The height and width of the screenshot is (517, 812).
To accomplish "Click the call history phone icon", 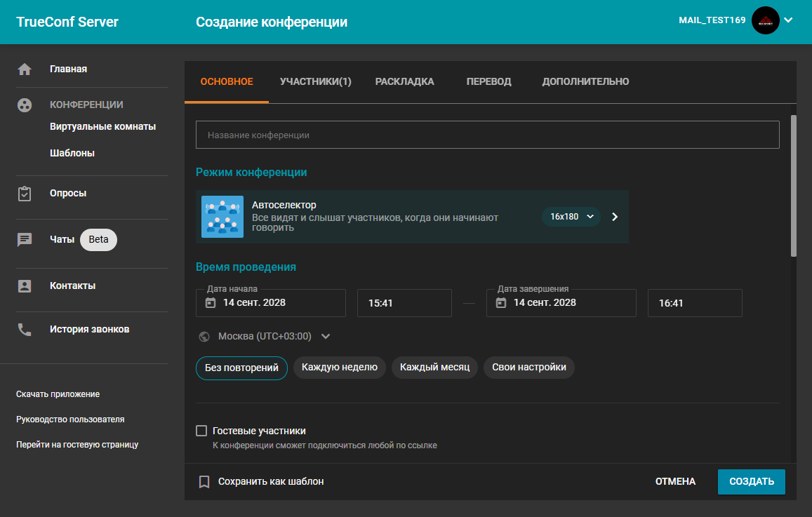I will 25,330.
